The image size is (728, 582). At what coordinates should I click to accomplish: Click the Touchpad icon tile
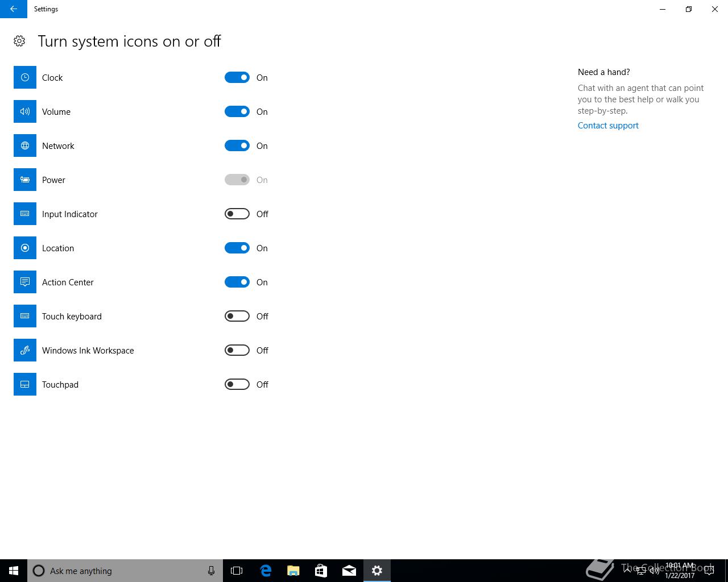[25, 384]
